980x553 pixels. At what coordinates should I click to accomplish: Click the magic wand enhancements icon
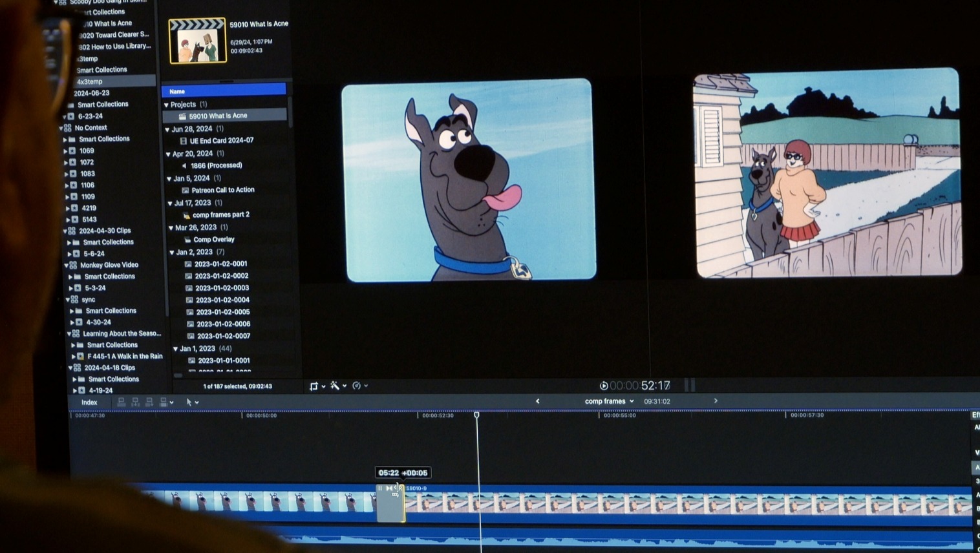click(336, 386)
